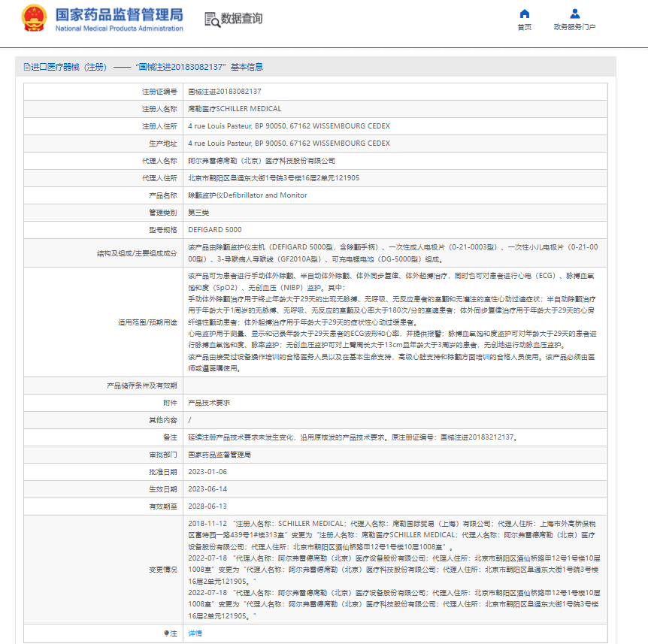Select expiry date 2028-06-13
This screenshot has width=648, height=644.
207,506
